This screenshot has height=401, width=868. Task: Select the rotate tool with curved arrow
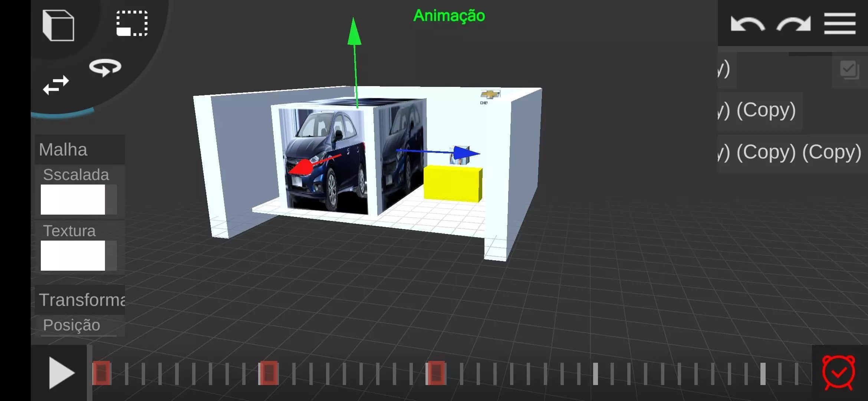pos(105,68)
